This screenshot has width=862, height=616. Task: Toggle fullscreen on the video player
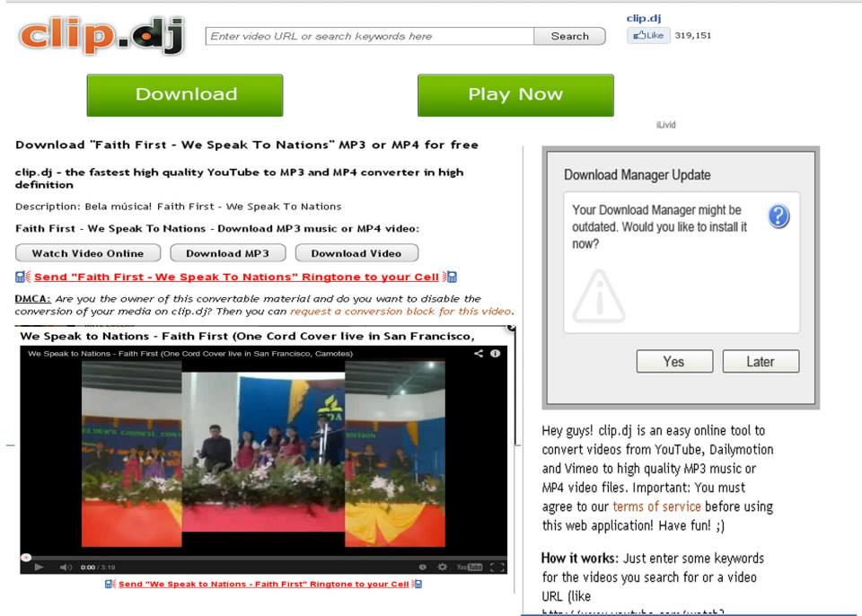pyautogui.click(x=497, y=567)
